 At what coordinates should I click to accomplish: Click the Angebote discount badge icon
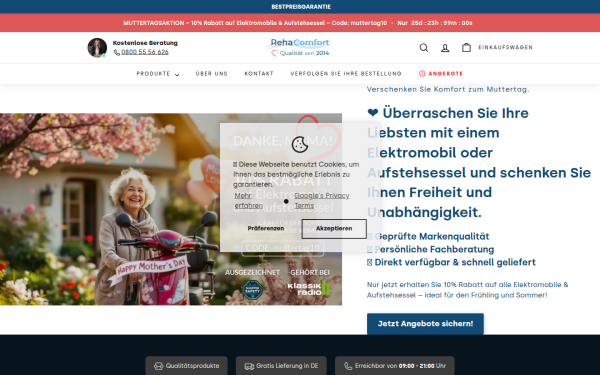click(x=422, y=73)
